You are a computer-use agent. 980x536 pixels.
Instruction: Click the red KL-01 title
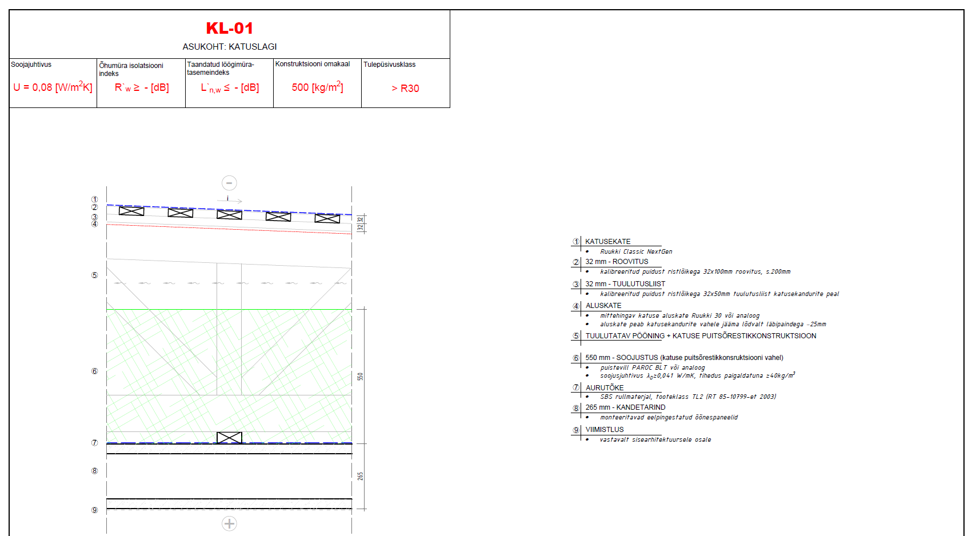(x=229, y=28)
